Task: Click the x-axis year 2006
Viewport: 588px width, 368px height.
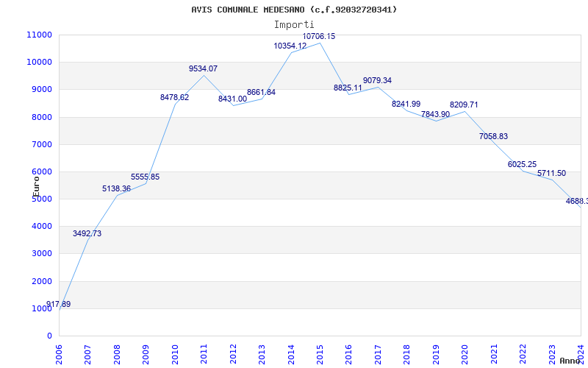Action: click(x=59, y=354)
